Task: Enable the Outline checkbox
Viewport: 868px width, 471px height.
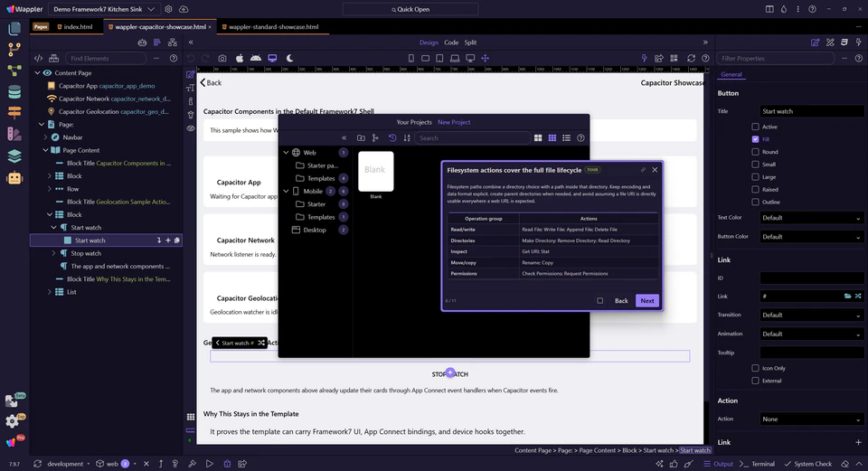Action: pyautogui.click(x=755, y=202)
